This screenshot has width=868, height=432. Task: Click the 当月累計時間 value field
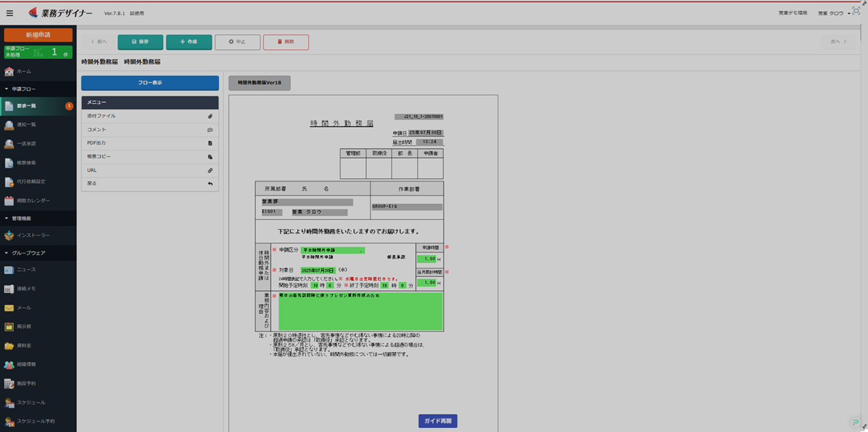426,282
